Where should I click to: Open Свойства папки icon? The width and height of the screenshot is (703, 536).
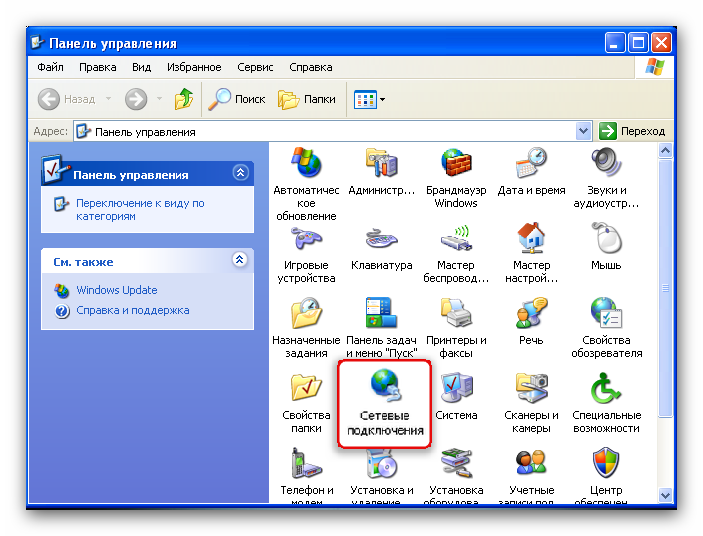click(306, 388)
